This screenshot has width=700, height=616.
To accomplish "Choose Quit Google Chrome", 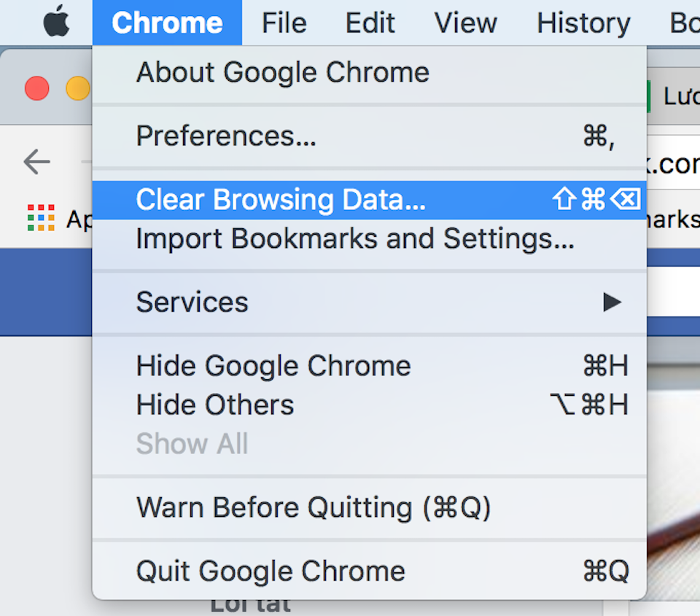I will pyautogui.click(x=369, y=571).
